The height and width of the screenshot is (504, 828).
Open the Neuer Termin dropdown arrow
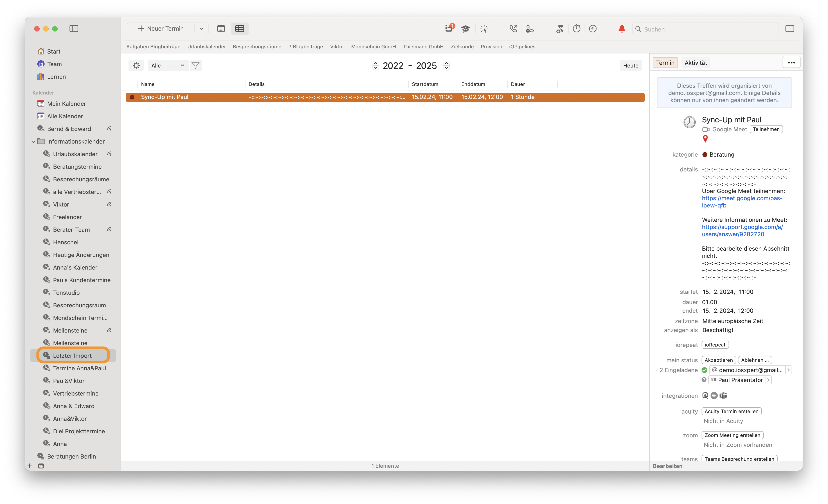tap(201, 29)
